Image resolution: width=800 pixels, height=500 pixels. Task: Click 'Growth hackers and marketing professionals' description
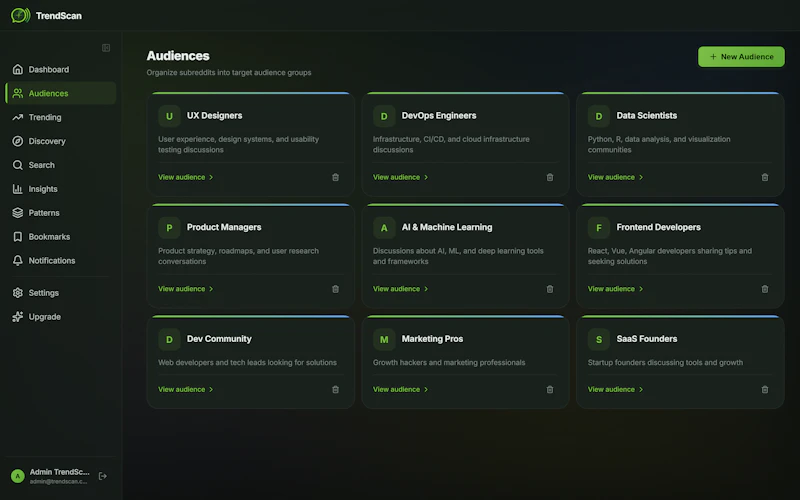[449, 363]
